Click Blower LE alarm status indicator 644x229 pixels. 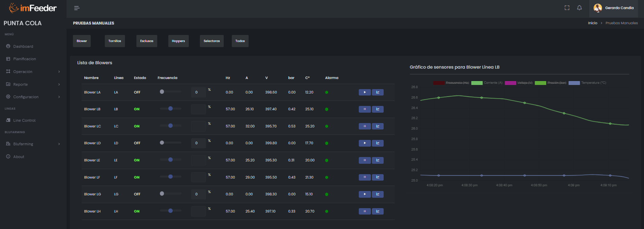click(x=327, y=160)
